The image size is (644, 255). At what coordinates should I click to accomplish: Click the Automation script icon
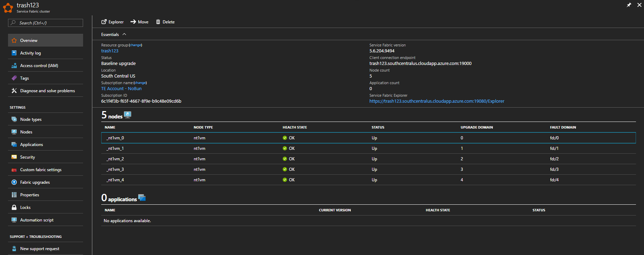[x=14, y=220]
